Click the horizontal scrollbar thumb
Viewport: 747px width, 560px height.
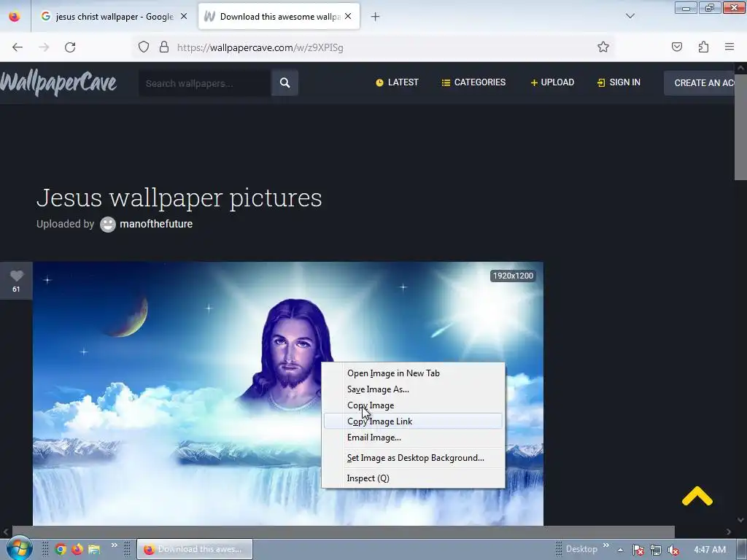[x=343, y=532]
